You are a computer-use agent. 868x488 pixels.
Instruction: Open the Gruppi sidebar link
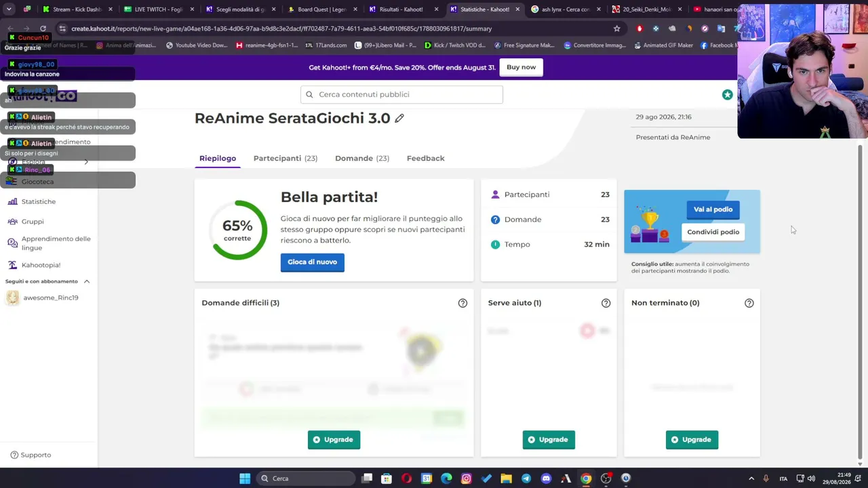[x=33, y=222]
